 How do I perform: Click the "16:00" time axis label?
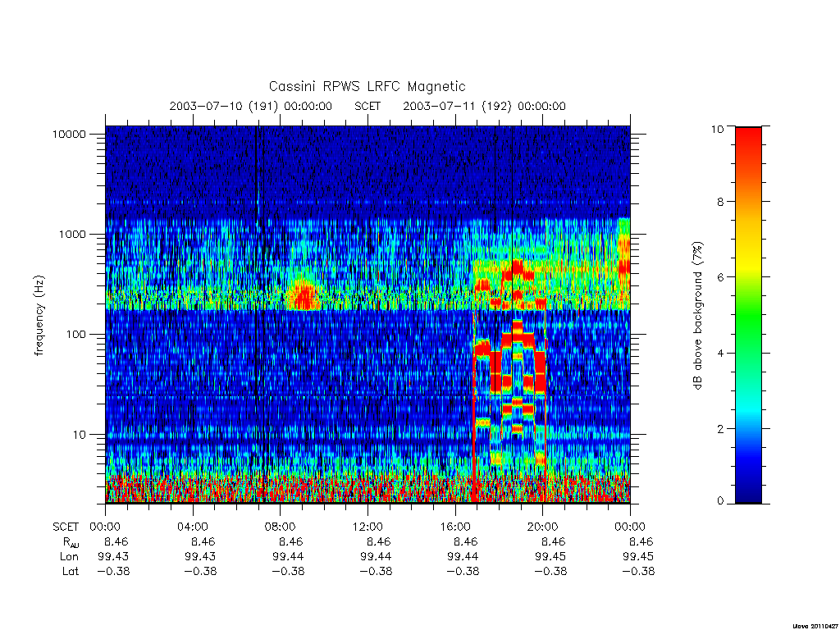455,527
